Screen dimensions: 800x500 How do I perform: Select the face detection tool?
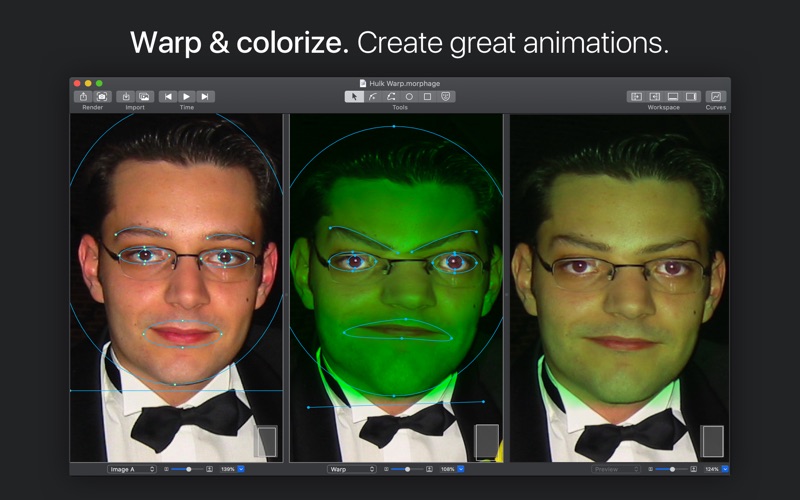point(446,97)
